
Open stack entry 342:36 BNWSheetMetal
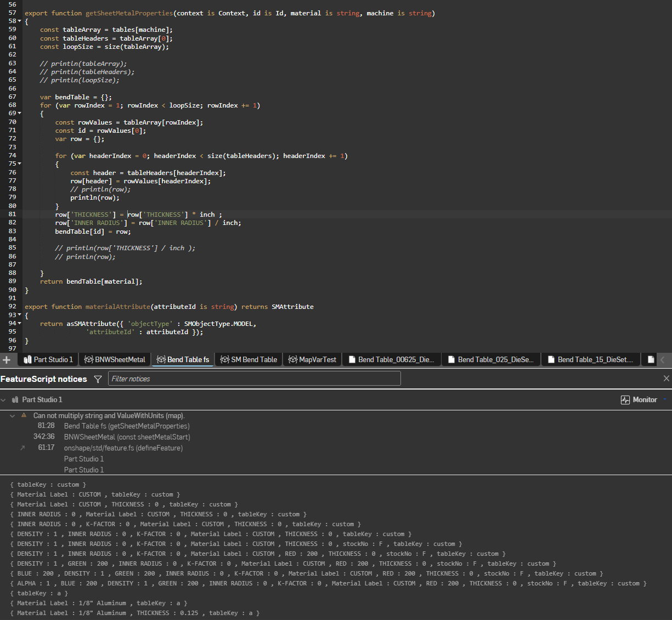(x=112, y=437)
